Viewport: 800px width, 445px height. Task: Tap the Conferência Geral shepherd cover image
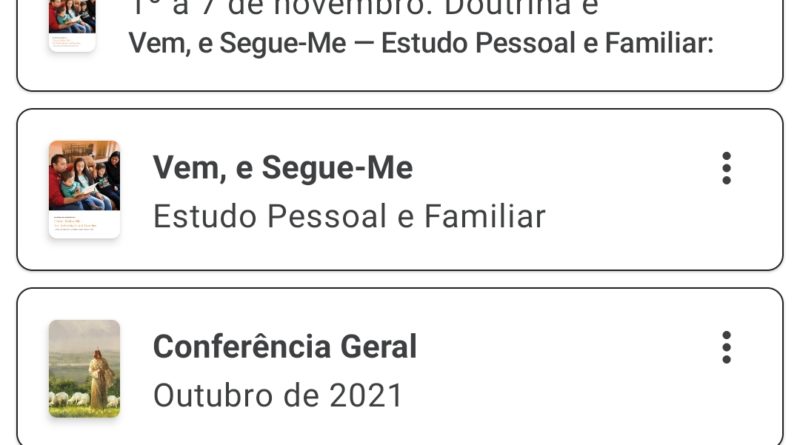pos(84,368)
